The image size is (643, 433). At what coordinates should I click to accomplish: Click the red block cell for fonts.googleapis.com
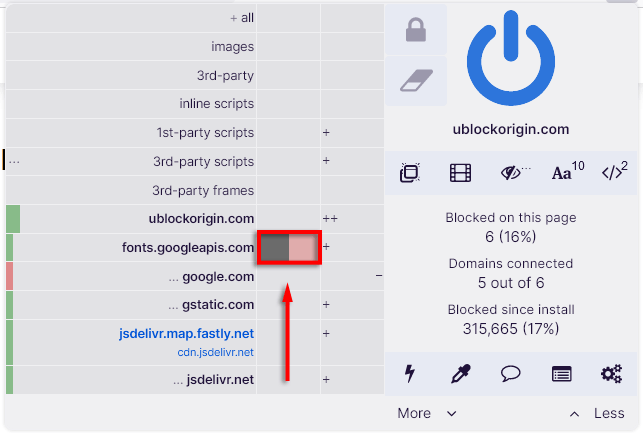[304, 248]
